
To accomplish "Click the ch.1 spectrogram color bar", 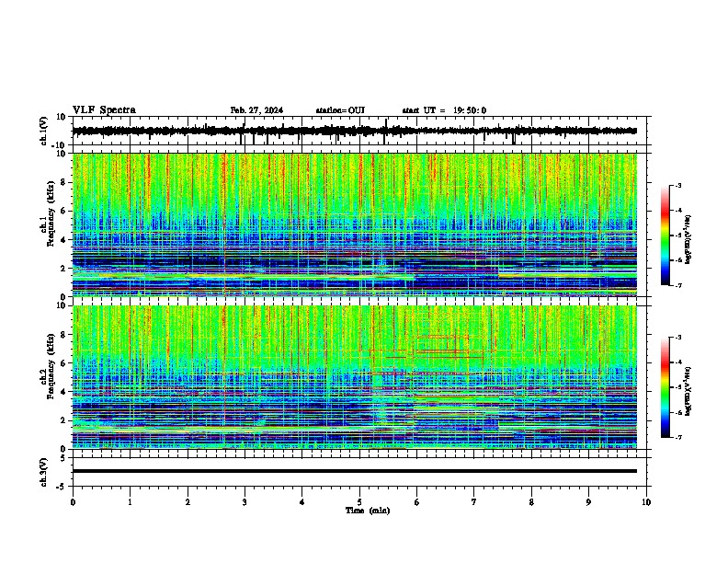I will pyautogui.click(x=665, y=236).
